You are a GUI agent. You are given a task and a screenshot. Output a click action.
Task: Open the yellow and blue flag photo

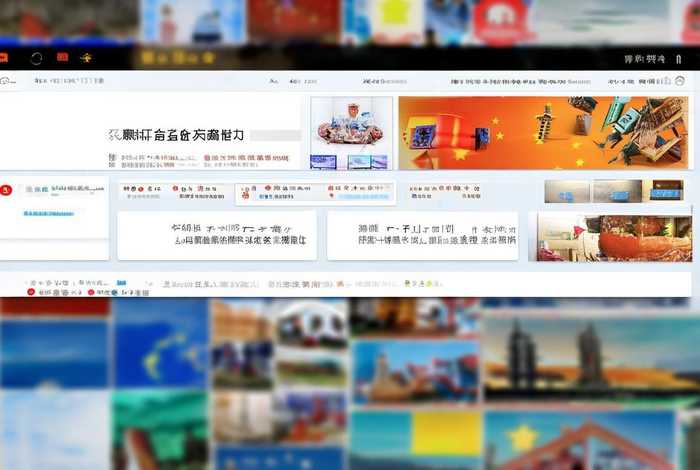(x=417, y=438)
